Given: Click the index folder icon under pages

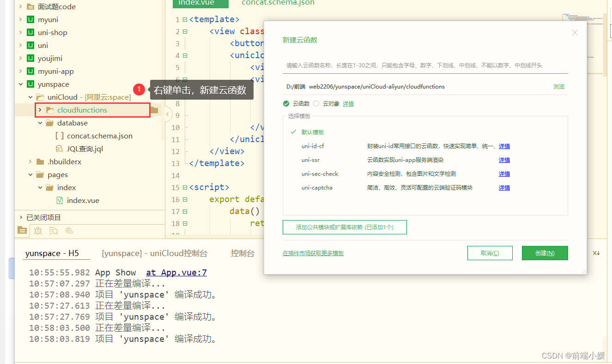Looking at the screenshot, I should (x=50, y=187).
